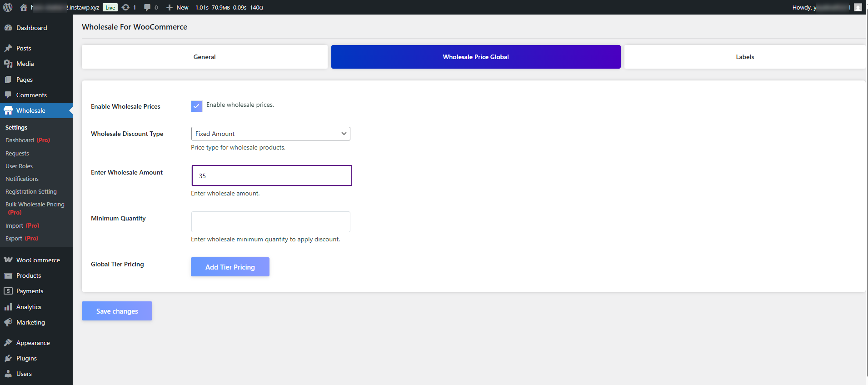This screenshot has width=868, height=385.
Task: Click the Comments icon in sidebar
Action: 8,95
